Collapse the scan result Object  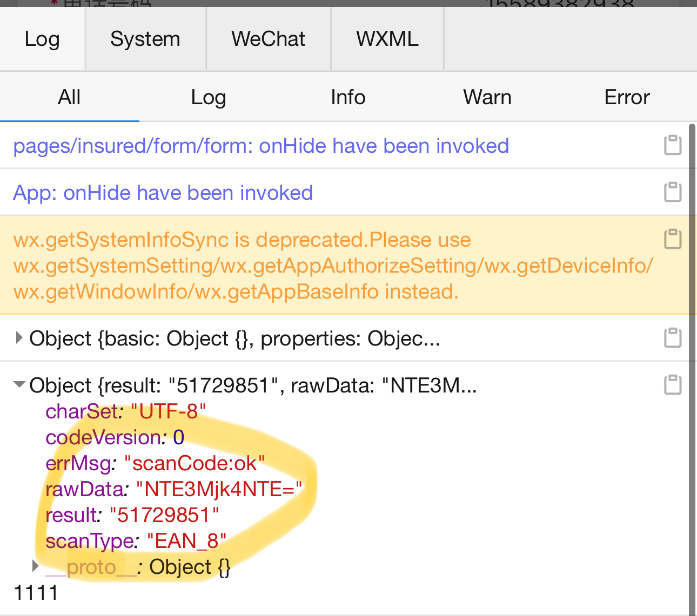19,385
